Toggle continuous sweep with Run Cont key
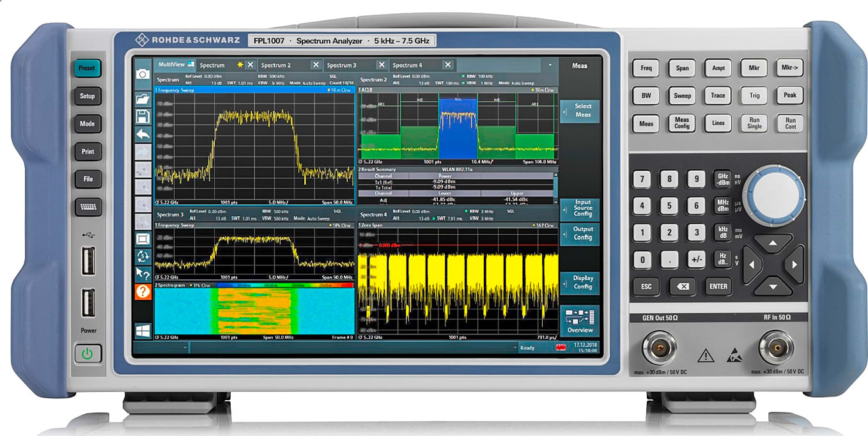The height and width of the screenshot is (436, 868). coord(789,123)
